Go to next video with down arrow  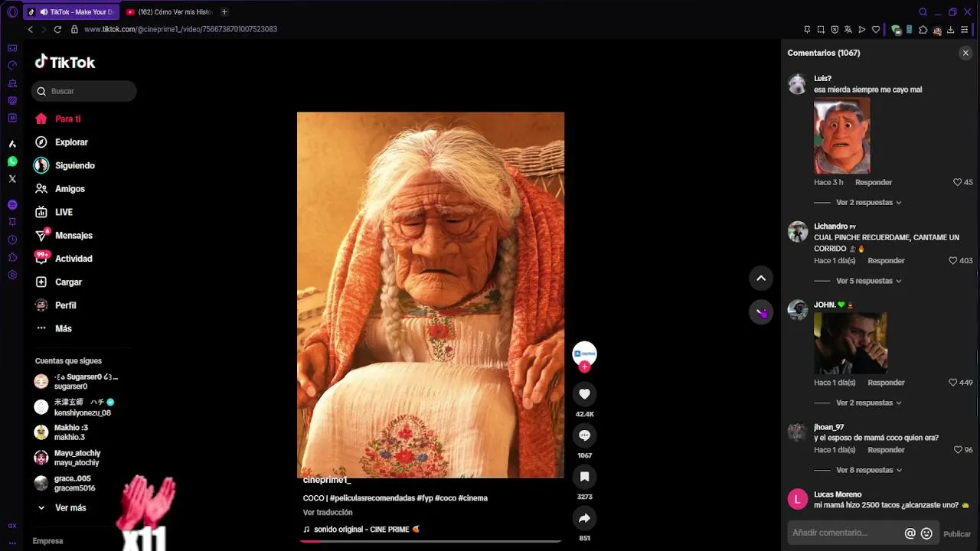pyautogui.click(x=761, y=311)
